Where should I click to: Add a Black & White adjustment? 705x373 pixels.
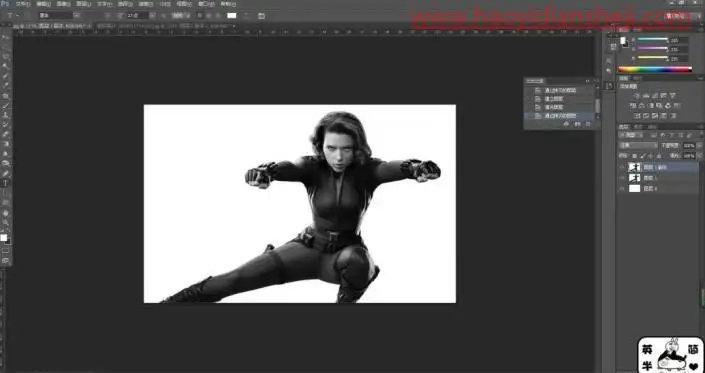[651, 106]
